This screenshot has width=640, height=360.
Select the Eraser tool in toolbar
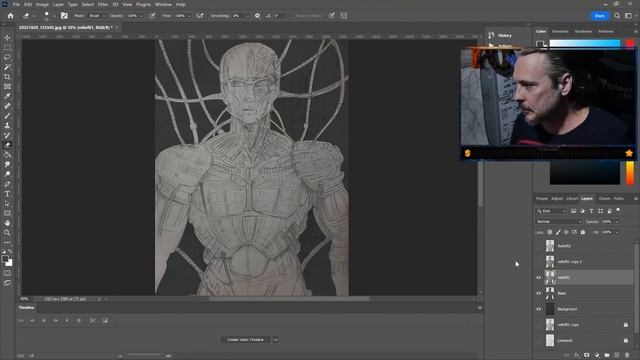tap(7, 145)
